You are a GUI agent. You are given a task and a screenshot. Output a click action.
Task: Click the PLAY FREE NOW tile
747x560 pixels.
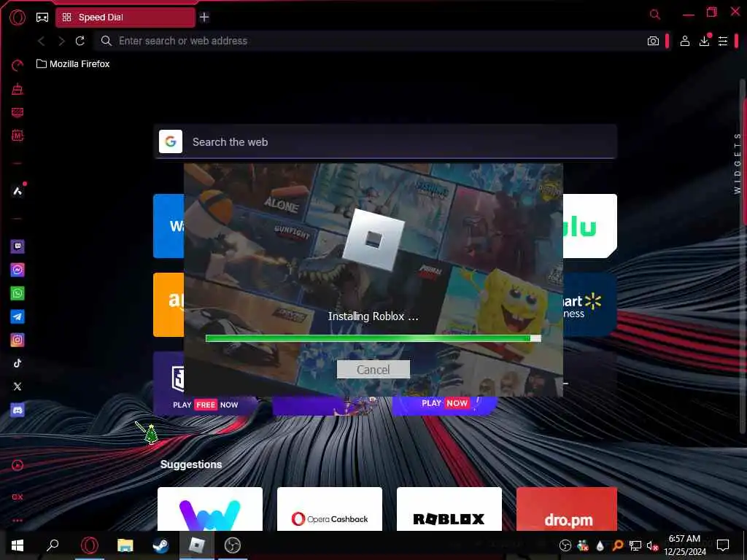[x=205, y=405]
